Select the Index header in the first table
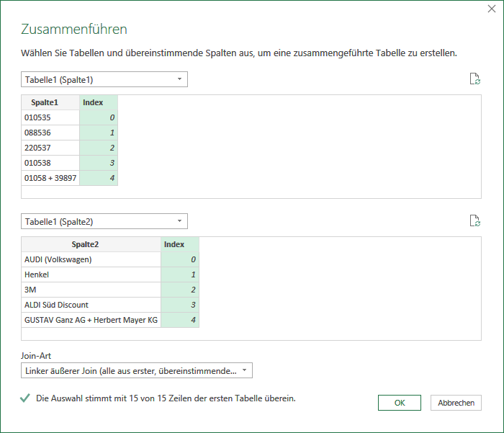 [x=99, y=102]
